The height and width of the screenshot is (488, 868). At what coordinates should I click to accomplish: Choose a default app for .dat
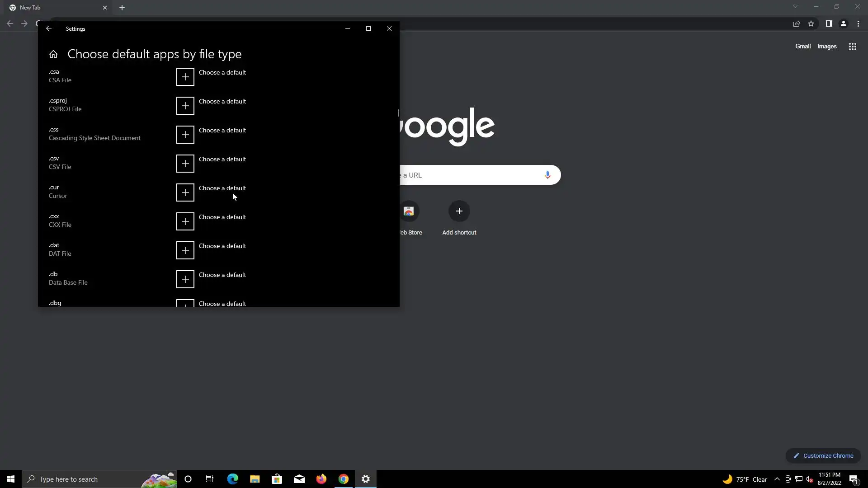222,246
